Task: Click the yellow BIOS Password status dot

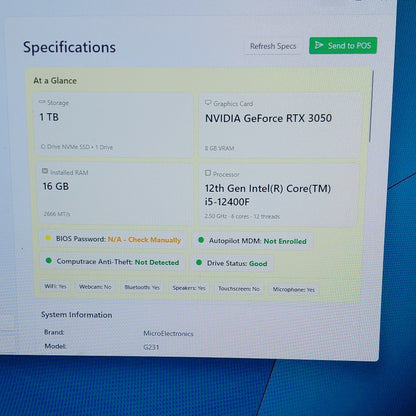Action: (x=48, y=238)
